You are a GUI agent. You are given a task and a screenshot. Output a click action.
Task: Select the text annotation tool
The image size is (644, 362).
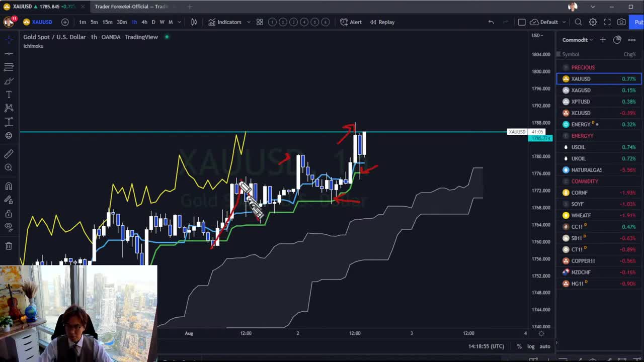[x=9, y=95]
